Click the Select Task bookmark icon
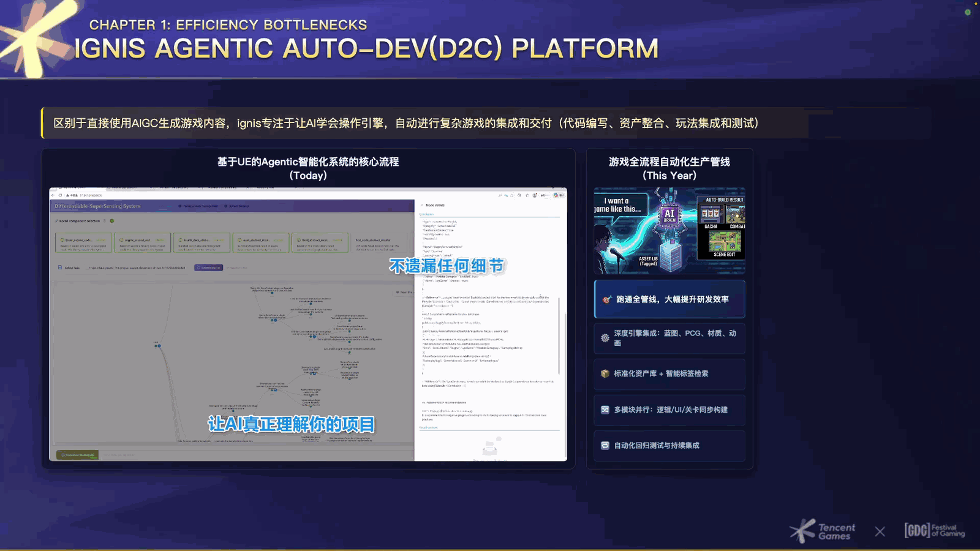This screenshot has width=980, height=551. 59,268
